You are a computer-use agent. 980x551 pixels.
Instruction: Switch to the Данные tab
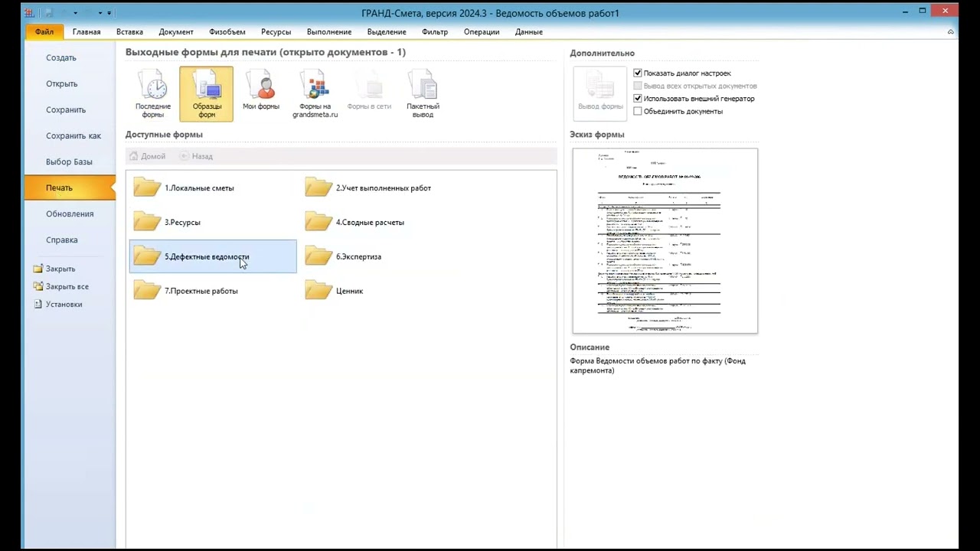(x=529, y=31)
